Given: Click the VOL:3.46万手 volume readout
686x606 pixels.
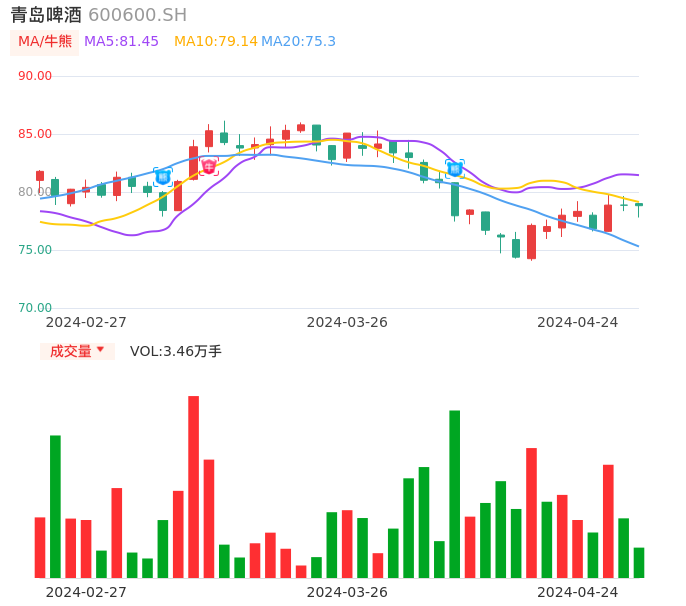Looking at the screenshot, I should coord(176,351).
